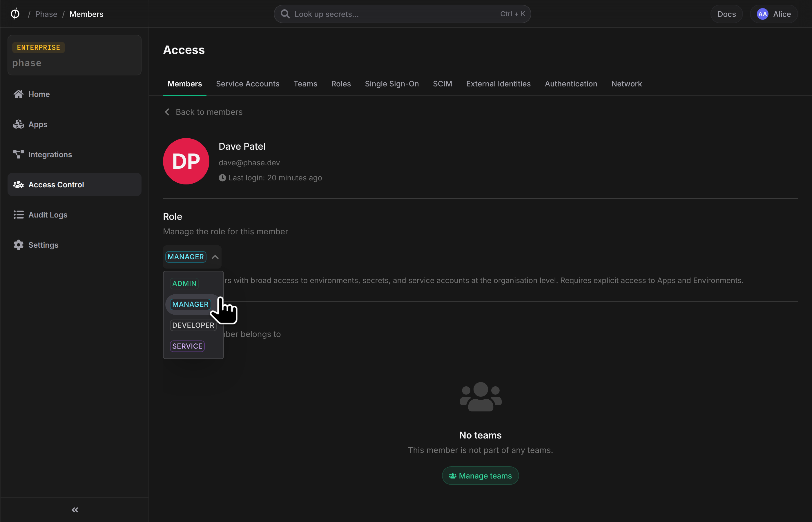
Task: Click Alice's AA avatar icon
Action: coord(762,14)
